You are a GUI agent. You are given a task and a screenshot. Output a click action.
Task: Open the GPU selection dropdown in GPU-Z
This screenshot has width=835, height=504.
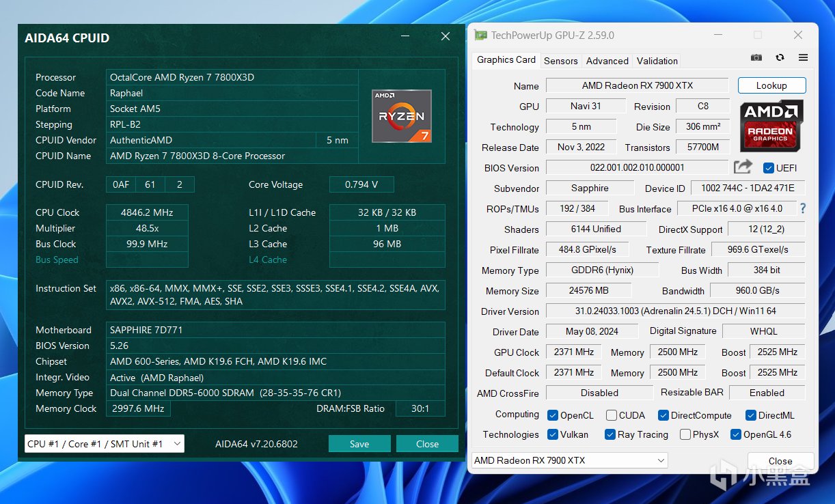(x=569, y=460)
